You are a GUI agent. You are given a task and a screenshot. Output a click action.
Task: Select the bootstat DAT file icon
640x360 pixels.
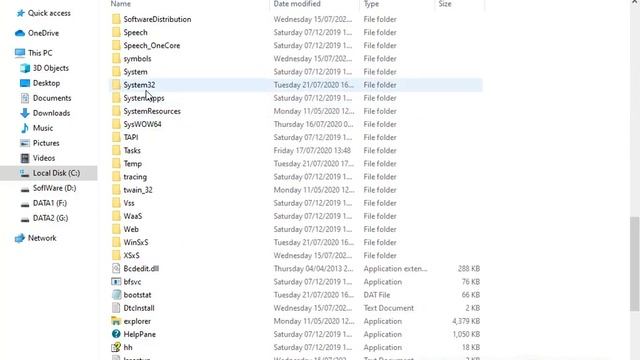[116, 295]
